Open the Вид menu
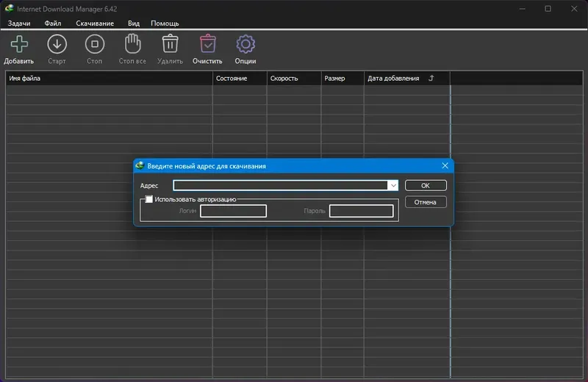The height and width of the screenshot is (382, 588). pyautogui.click(x=134, y=24)
